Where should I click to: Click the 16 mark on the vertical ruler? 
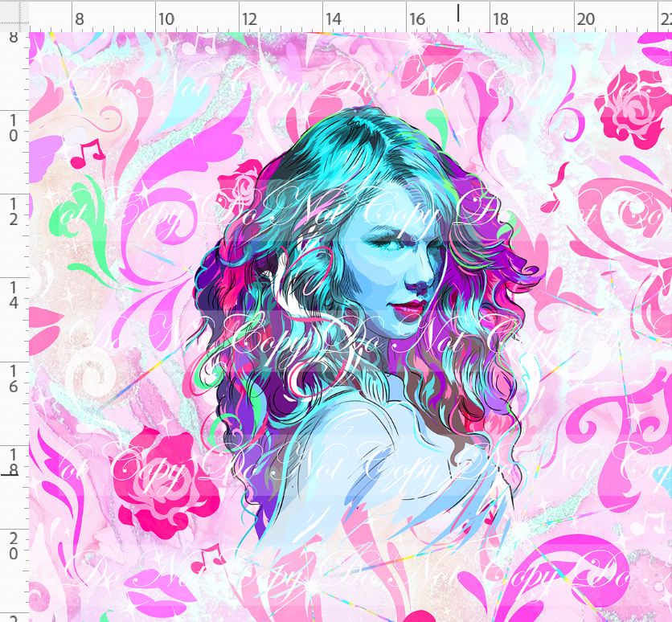(14, 379)
